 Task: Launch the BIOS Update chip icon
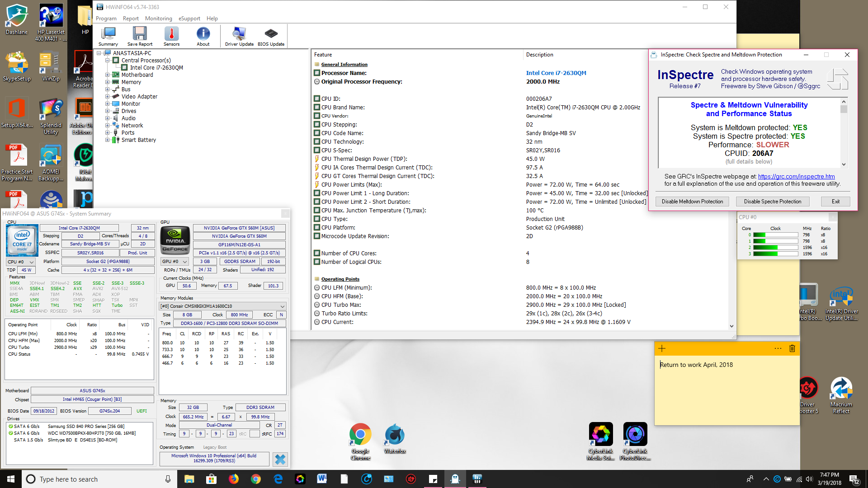point(271,36)
